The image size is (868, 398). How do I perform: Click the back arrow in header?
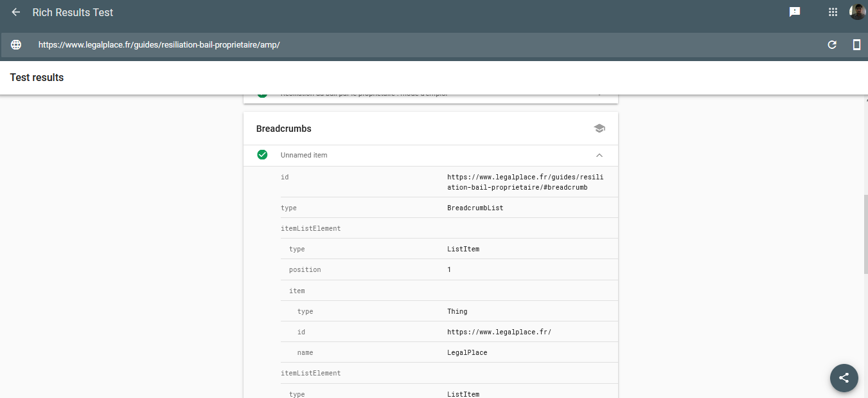pos(16,12)
